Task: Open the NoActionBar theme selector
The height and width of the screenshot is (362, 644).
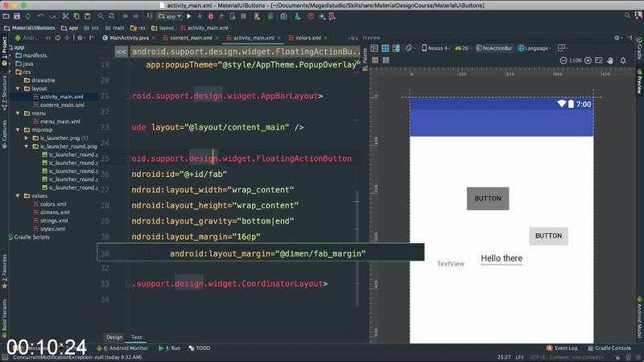Action: point(494,48)
